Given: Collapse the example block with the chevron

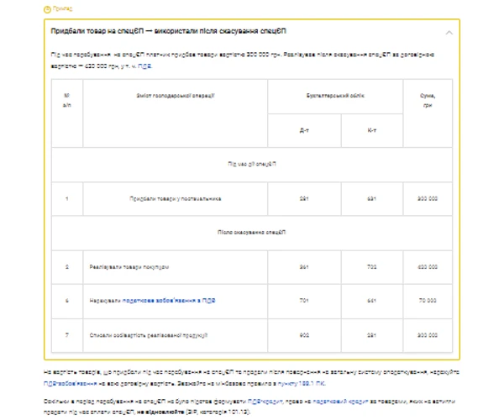Looking at the screenshot, I should (x=449, y=33).
